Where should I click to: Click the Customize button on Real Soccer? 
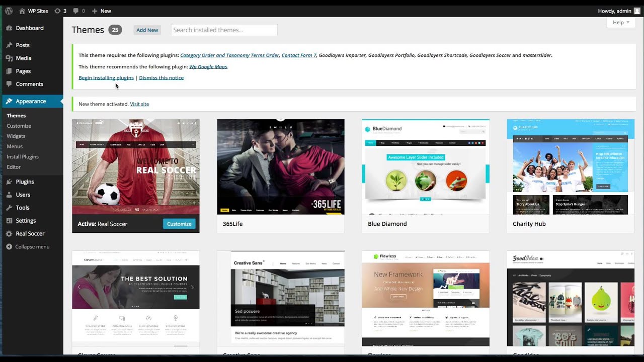coord(179,224)
